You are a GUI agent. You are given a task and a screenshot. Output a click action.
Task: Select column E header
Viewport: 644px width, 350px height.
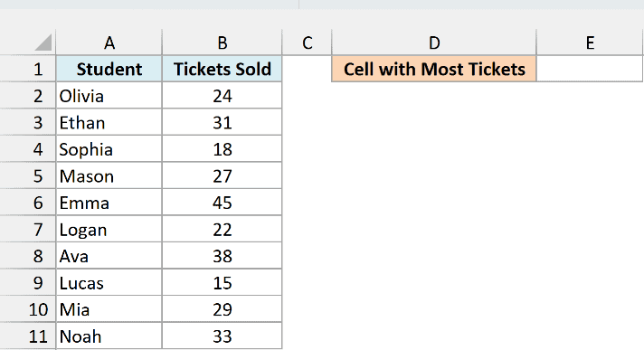click(x=590, y=43)
